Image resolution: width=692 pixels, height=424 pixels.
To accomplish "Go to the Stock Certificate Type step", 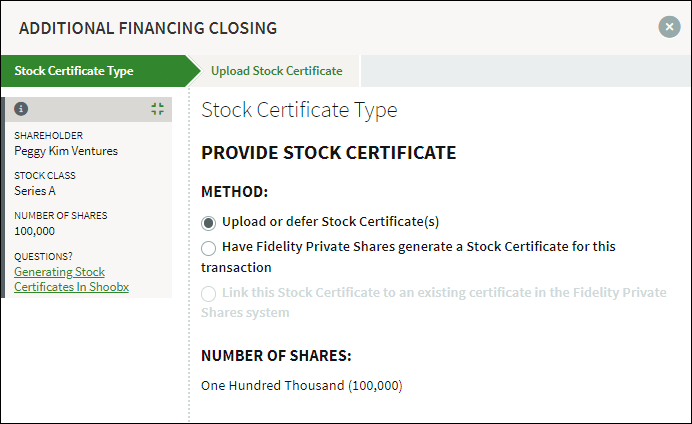I will click(x=74, y=71).
